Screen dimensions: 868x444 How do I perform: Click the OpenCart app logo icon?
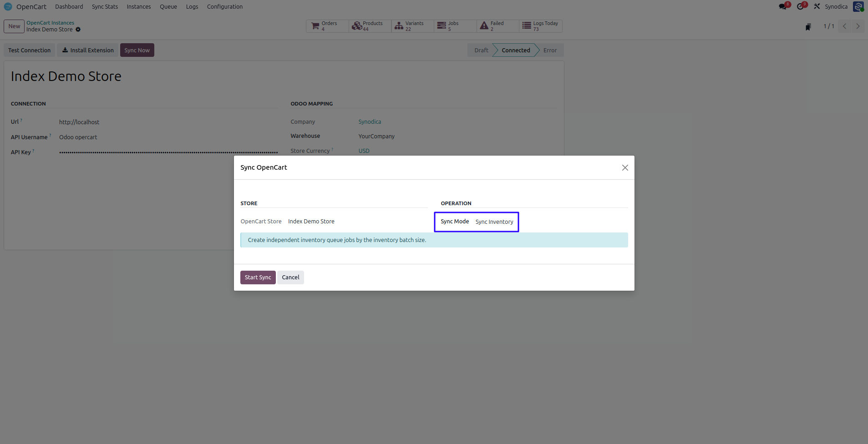tap(8, 6)
